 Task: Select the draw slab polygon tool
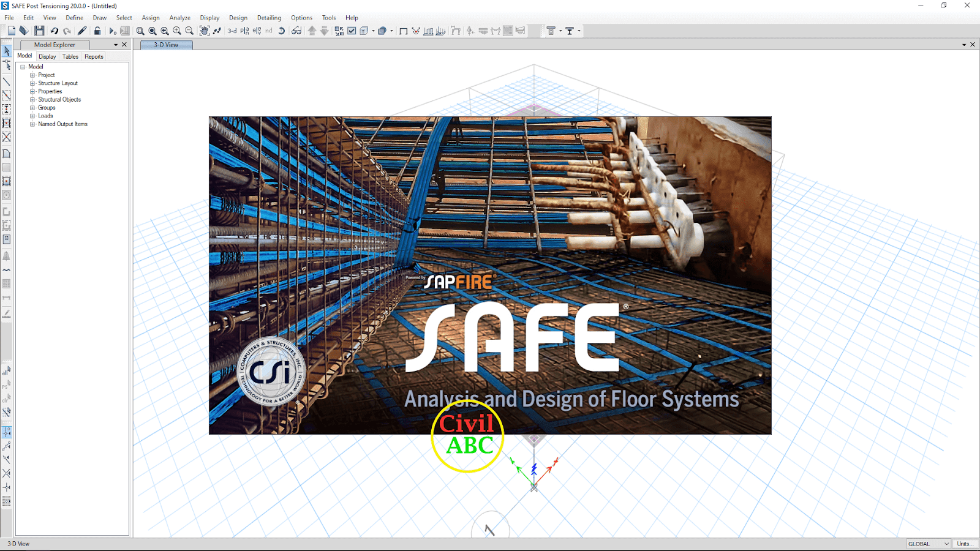click(7, 153)
